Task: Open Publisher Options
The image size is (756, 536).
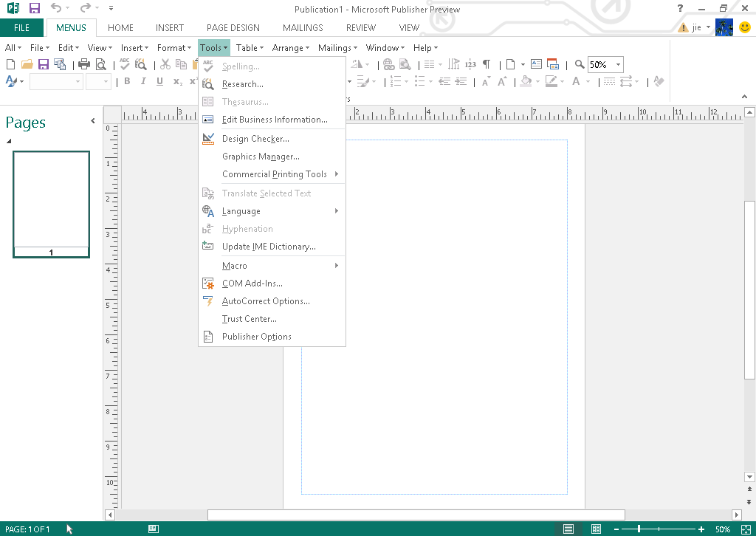Action: [272, 337]
